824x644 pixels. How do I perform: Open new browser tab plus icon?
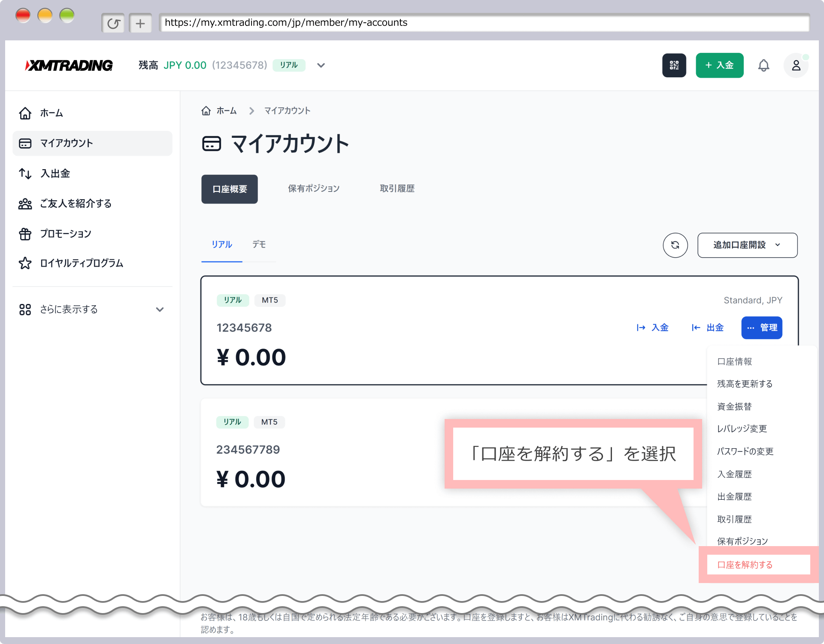coord(140,23)
